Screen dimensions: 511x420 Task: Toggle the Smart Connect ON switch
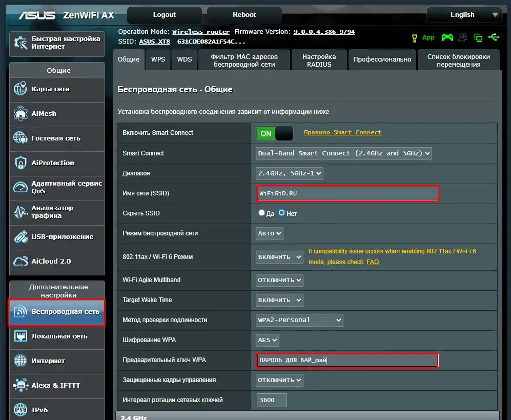275,133
